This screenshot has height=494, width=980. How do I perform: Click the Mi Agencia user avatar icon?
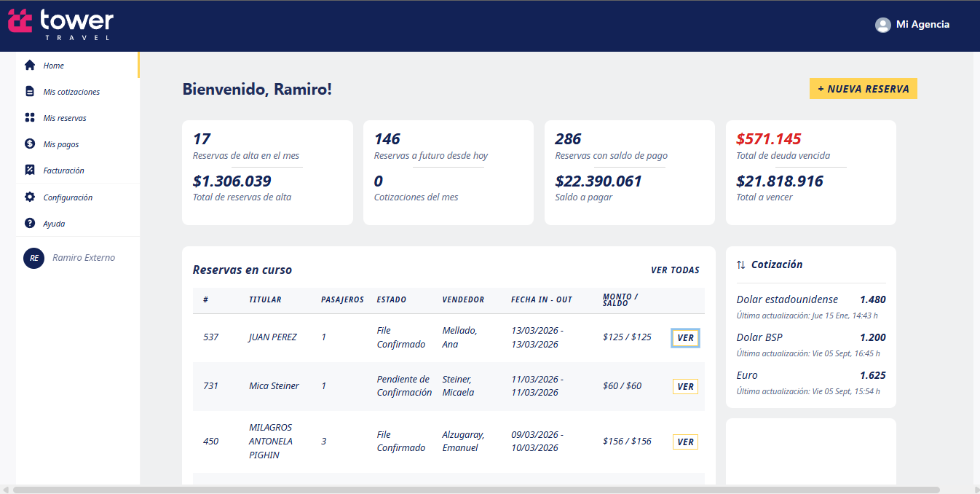(x=882, y=25)
